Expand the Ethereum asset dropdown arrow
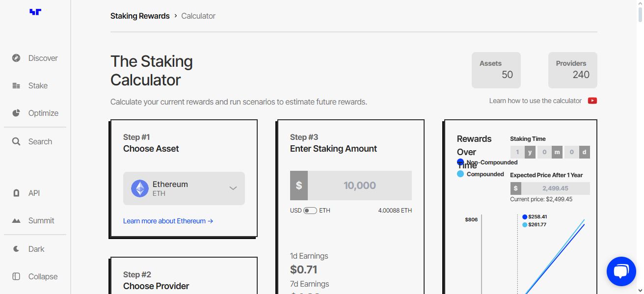This screenshot has width=644, height=294. (233, 188)
